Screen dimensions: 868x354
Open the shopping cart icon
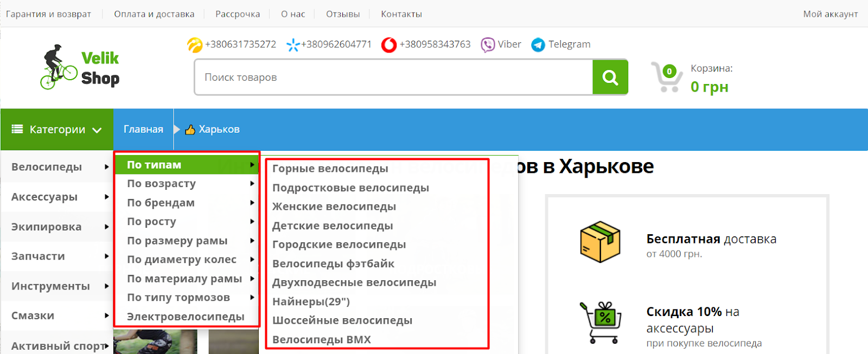(666, 77)
